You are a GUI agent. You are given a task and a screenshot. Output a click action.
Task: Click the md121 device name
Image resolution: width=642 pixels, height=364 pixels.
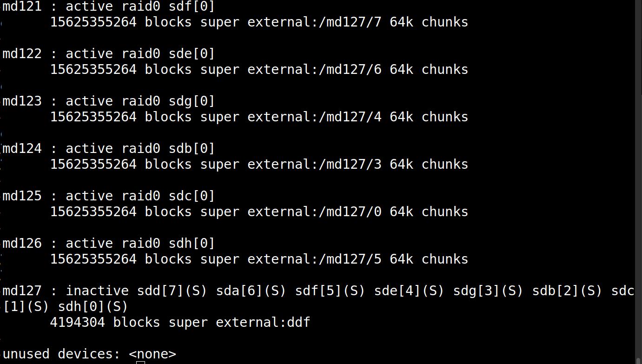[22, 7]
